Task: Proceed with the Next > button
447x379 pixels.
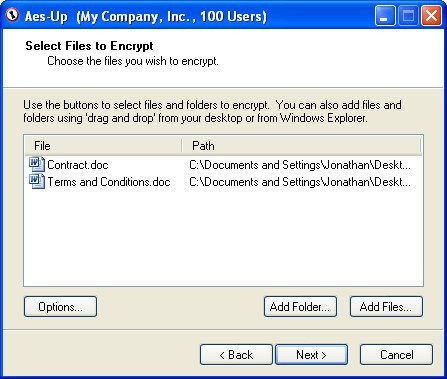Action: click(x=311, y=355)
